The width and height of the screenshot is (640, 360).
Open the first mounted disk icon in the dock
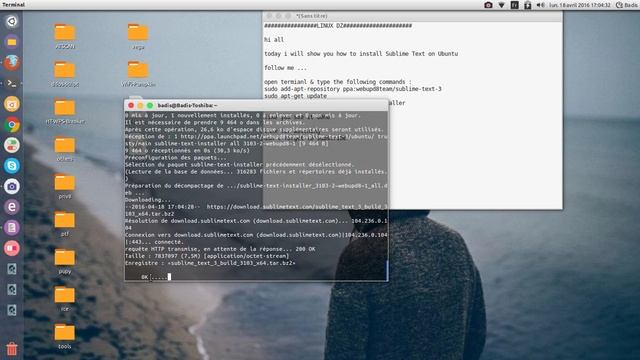pyautogui.click(x=11, y=269)
